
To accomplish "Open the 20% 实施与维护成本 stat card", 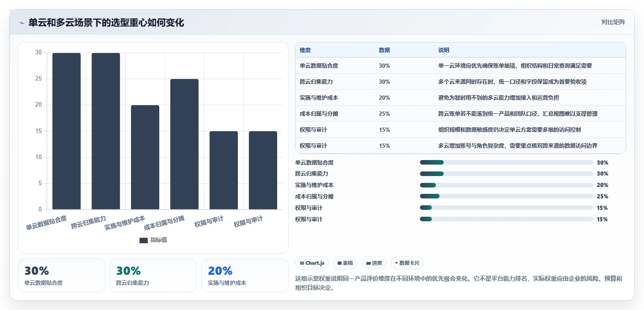I will 245,275.
